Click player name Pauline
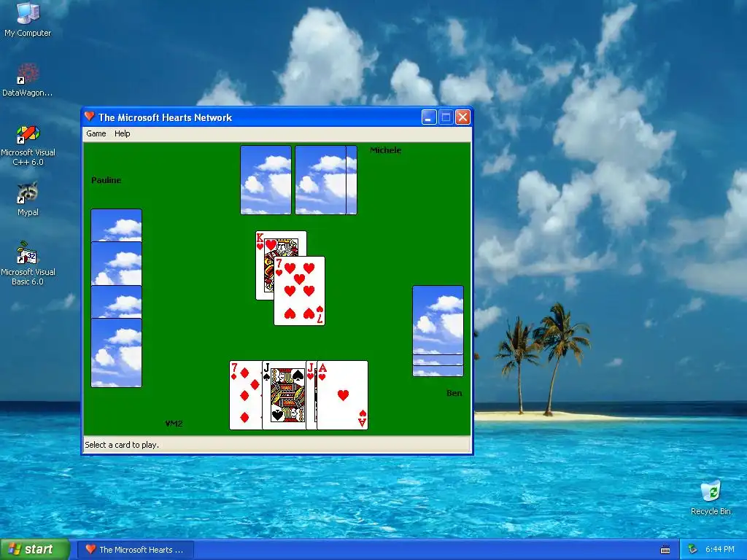 [x=107, y=180]
